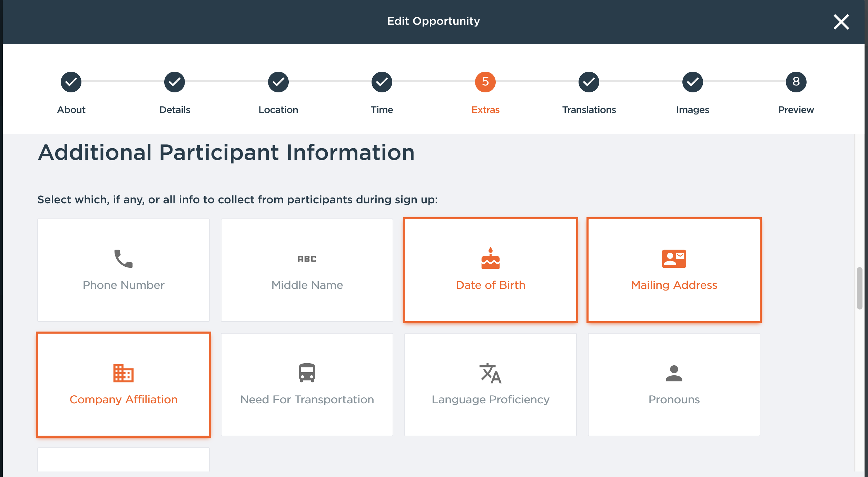The image size is (868, 477).
Task: Close the Edit Opportunity dialog
Action: click(x=841, y=22)
